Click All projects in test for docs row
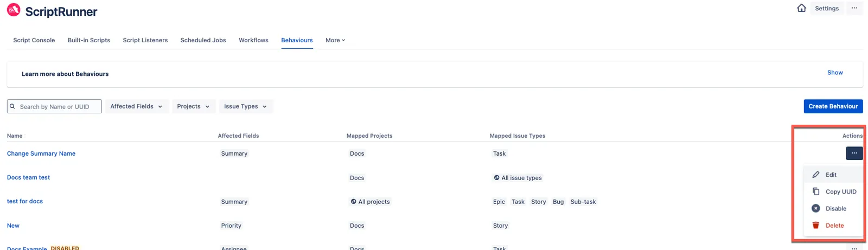Viewport: 868px width, 250px height. click(370, 202)
